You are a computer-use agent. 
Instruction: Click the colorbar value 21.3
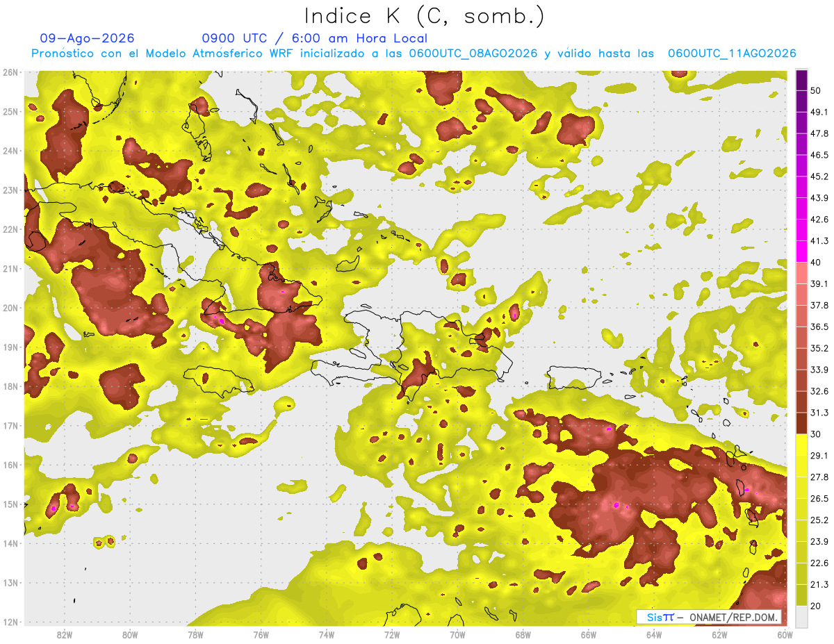[819, 585]
